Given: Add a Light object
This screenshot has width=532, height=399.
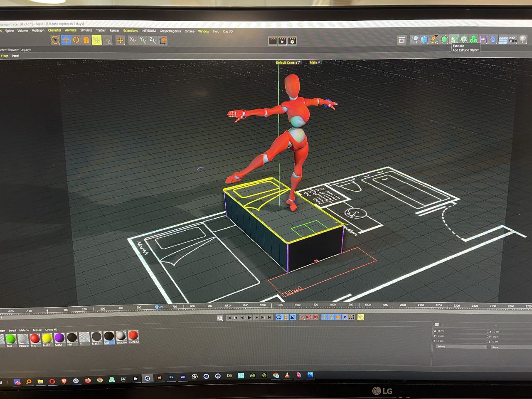Looking at the screenshot, I should (x=523, y=40).
